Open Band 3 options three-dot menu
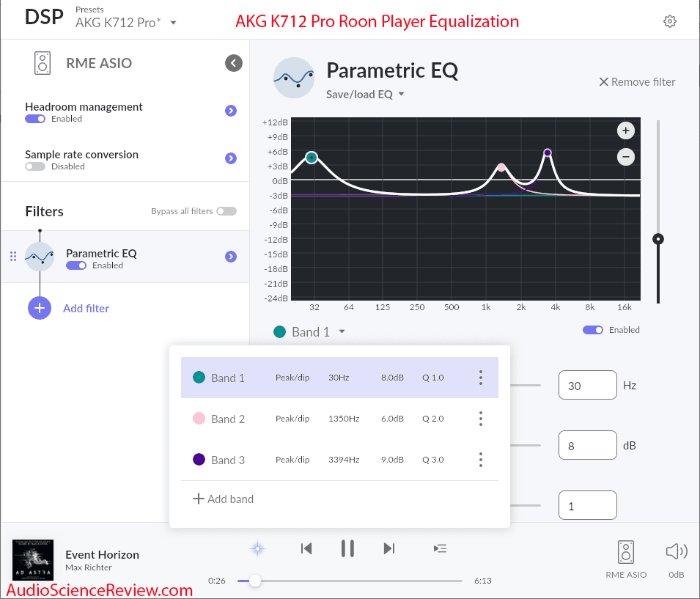 tap(481, 460)
